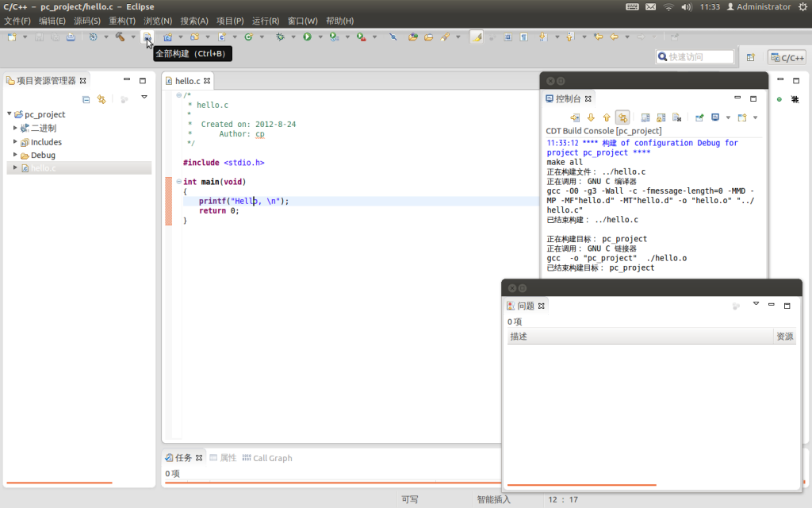Click the Build All toolbar icon

coord(147,37)
